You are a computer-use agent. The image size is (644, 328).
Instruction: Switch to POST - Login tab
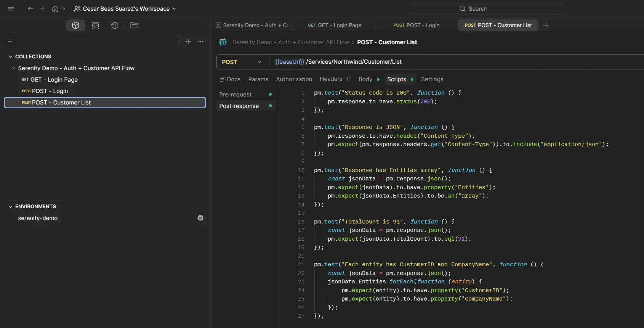coord(417,25)
